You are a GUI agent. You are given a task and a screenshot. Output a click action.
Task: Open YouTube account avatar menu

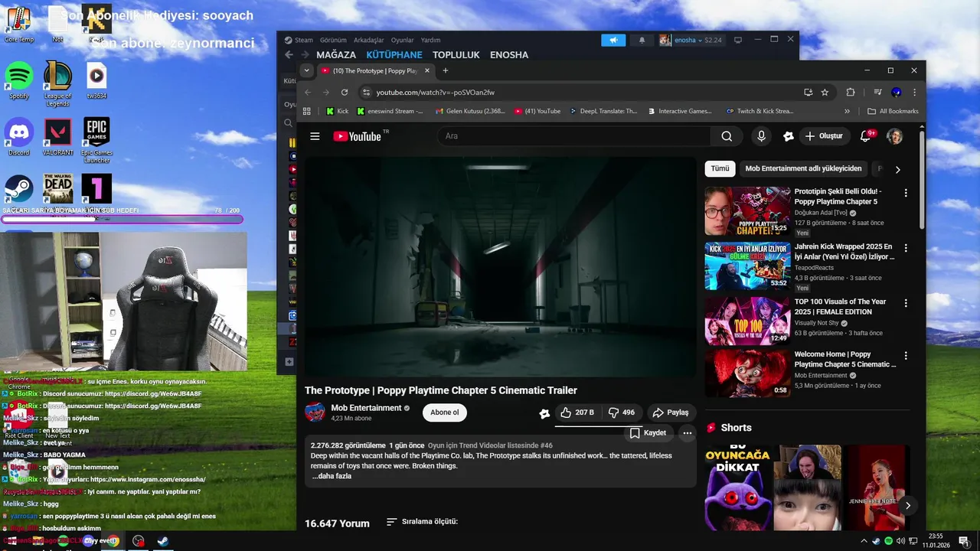pos(894,136)
